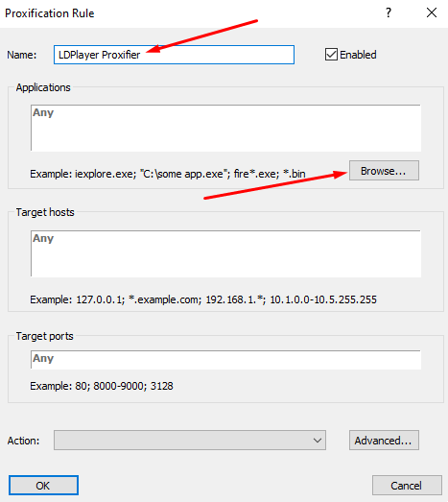Focus the Name field containing LDPlayer Proxifier
The width and height of the screenshot is (448, 502).
174,55
